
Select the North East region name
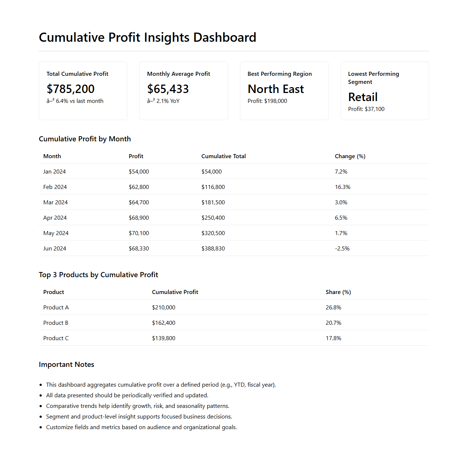(276, 89)
